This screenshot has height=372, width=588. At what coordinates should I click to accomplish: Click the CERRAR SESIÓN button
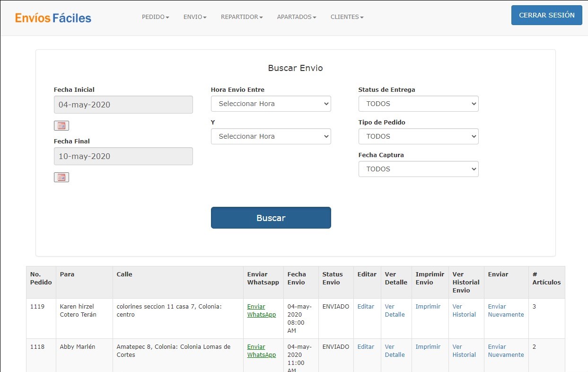coord(546,15)
